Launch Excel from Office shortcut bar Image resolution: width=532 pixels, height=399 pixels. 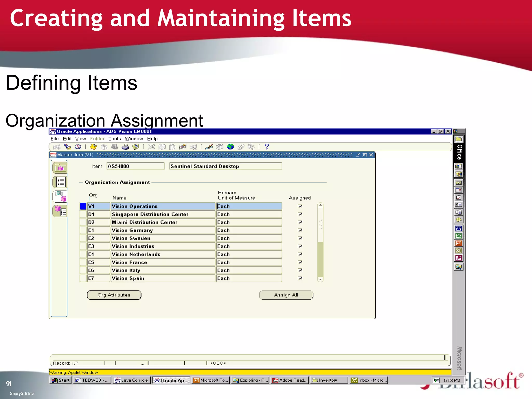point(458,236)
